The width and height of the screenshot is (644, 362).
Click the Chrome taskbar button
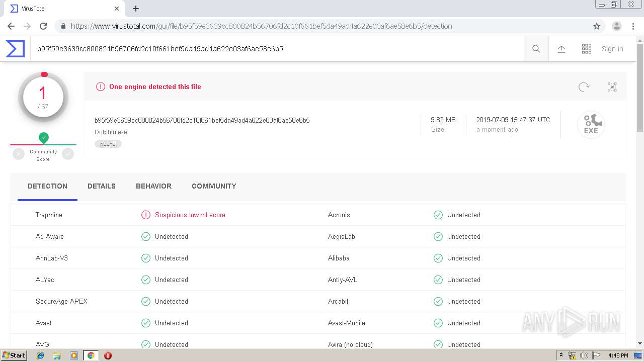pyautogui.click(x=91, y=355)
